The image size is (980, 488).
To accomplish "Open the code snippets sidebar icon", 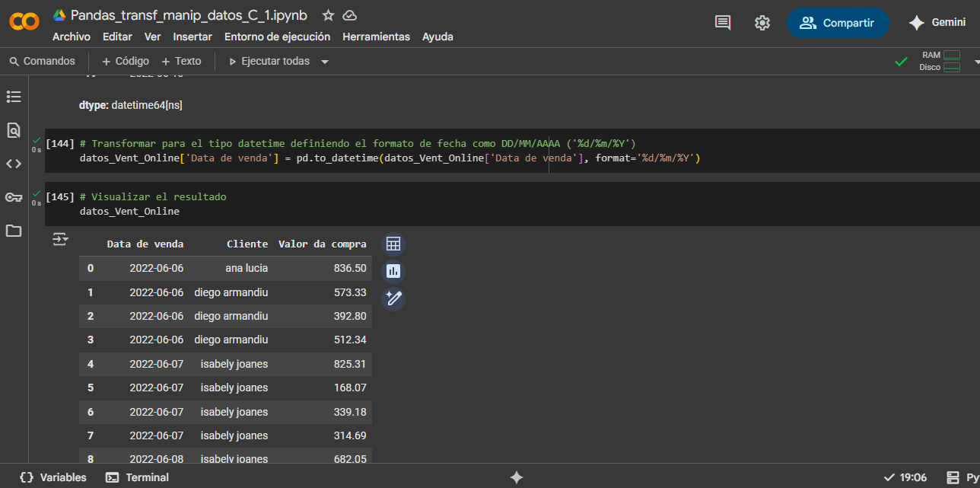I will click(x=14, y=164).
